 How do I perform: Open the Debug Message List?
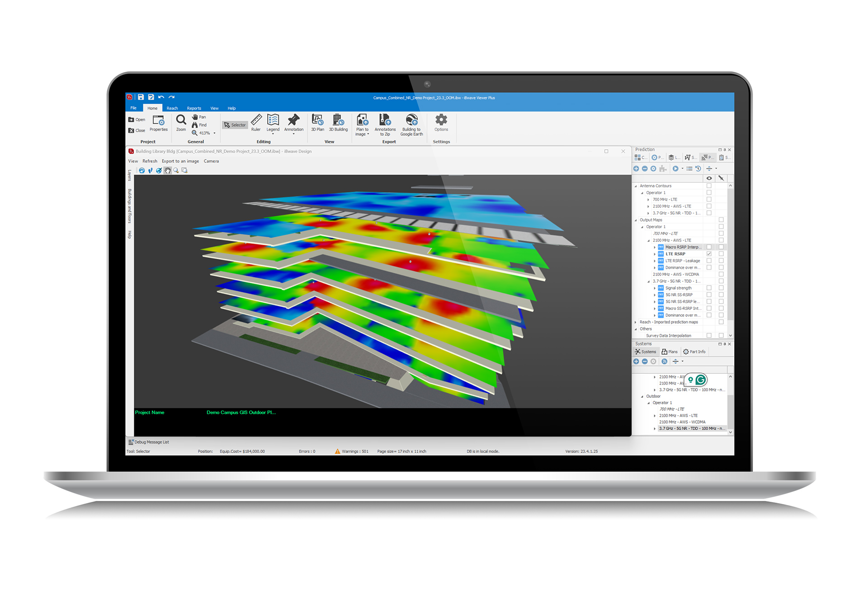149,442
